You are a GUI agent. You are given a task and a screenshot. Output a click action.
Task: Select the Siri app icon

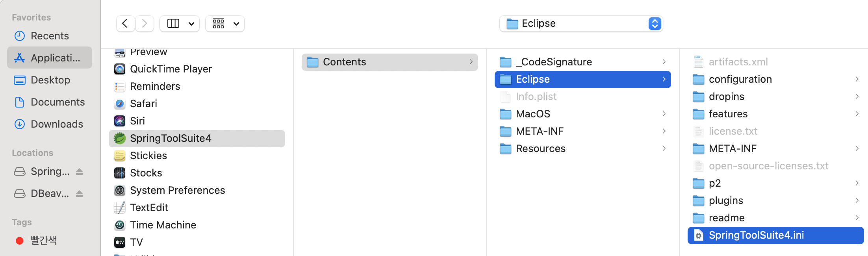point(120,121)
